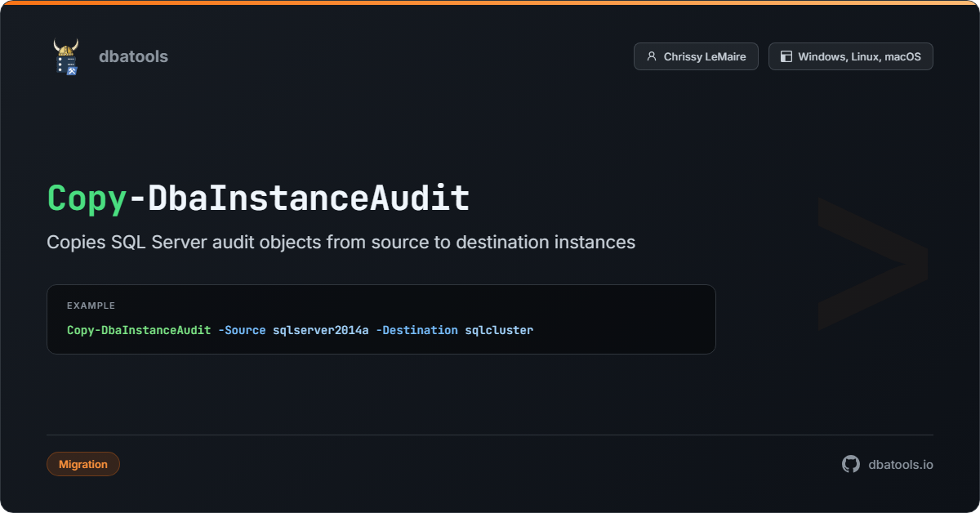Click the large faded chevron prompt graphic
Viewport: 980px width, 513px height.
click(x=872, y=263)
